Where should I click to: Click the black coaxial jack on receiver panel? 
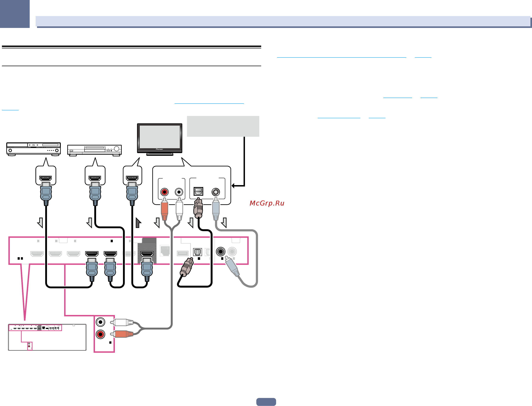tap(221, 252)
